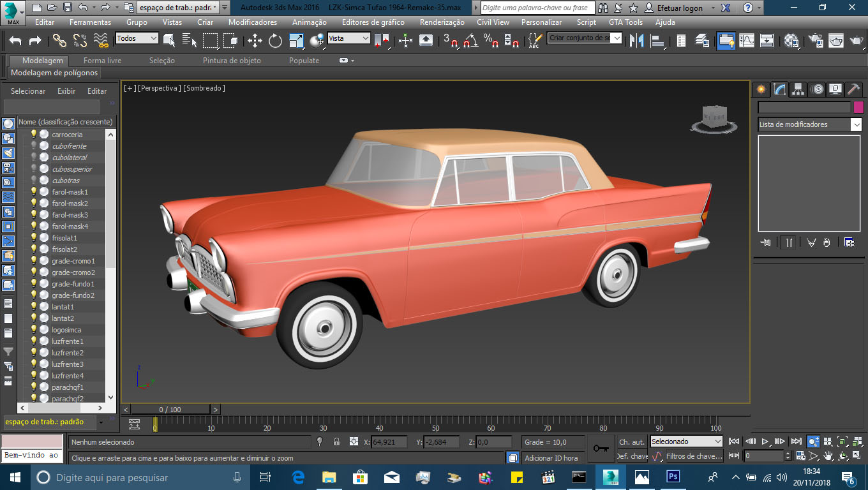Image resolution: width=868 pixels, height=490 pixels.
Task: Toggle visibility of farol-mask1
Action: click(x=33, y=191)
